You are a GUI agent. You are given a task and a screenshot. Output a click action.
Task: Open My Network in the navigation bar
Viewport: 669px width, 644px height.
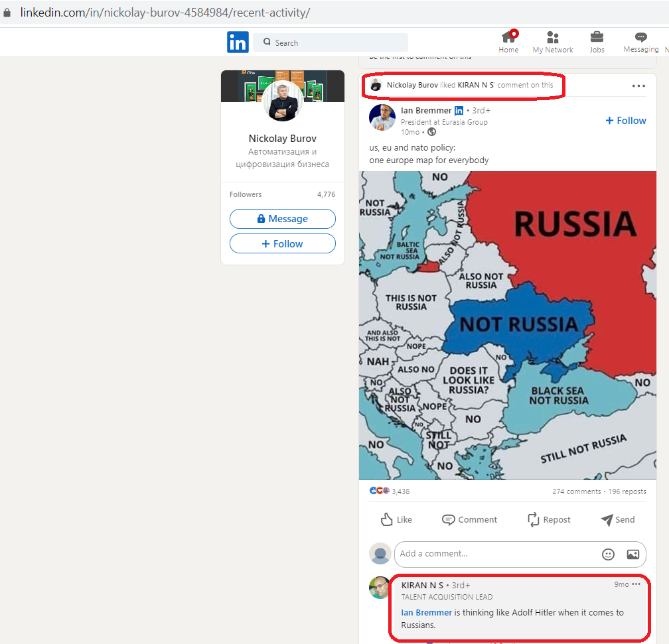[x=552, y=42]
